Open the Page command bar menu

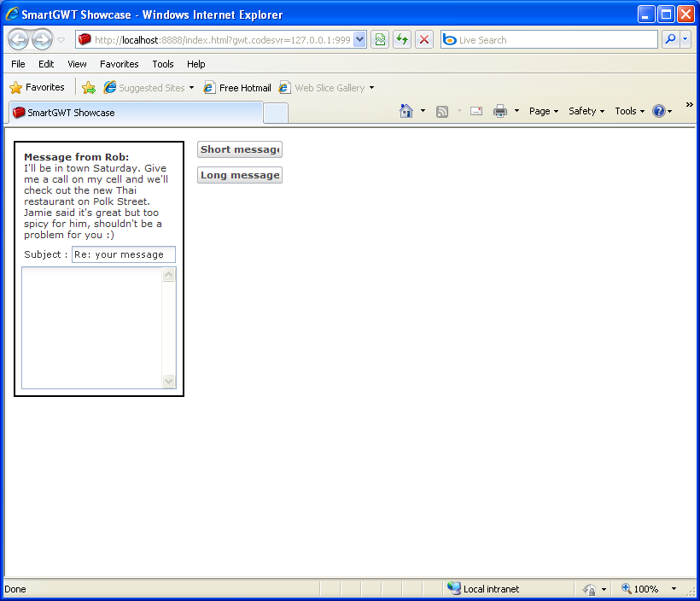click(544, 111)
